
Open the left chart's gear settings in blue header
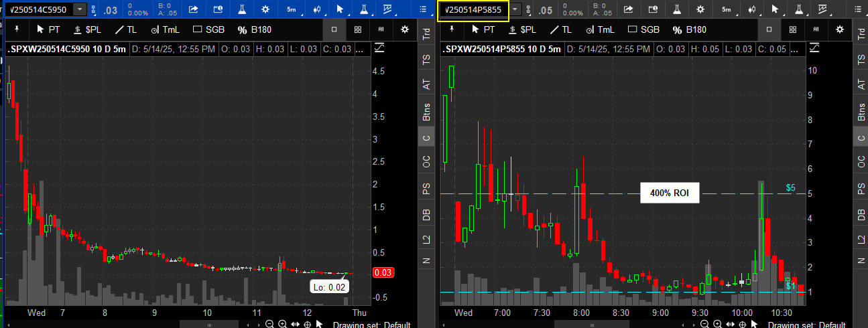[265, 9]
